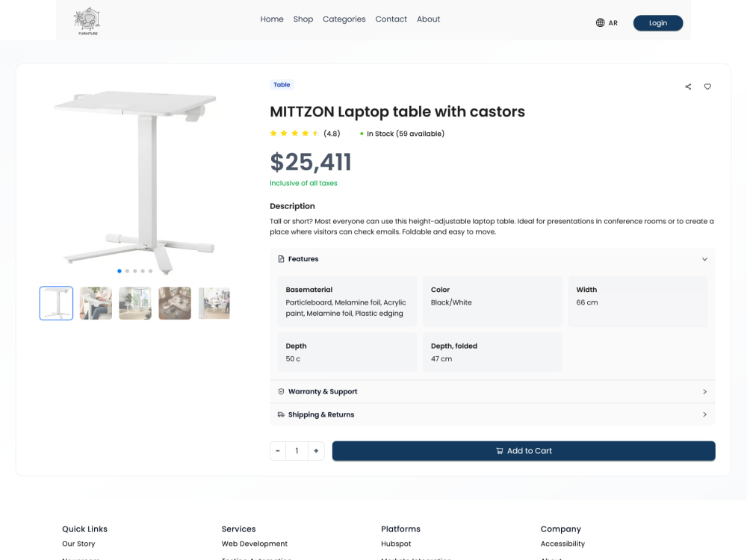Click the Description heading
This screenshot has width=747, height=560.
tap(292, 206)
